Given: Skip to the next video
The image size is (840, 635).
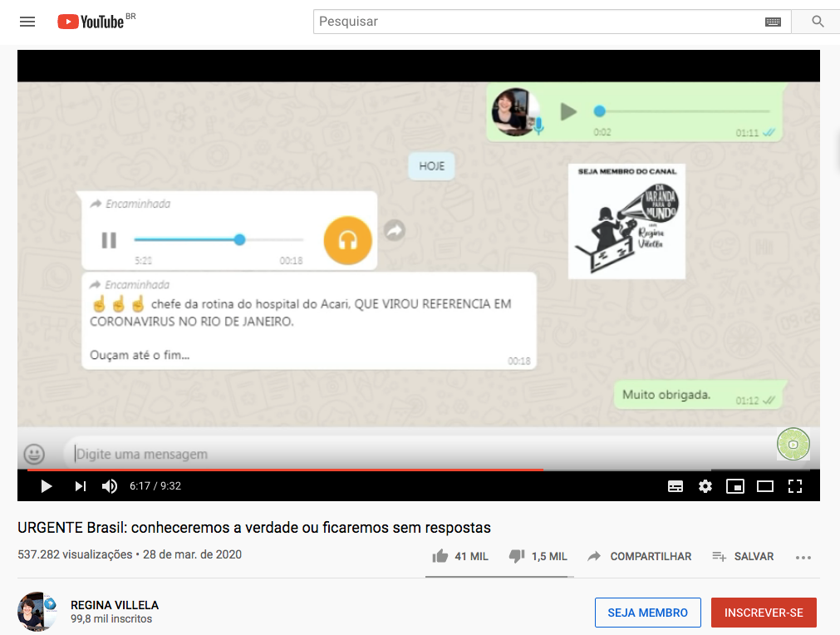Looking at the screenshot, I should pyautogui.click(x=80, y=486).
